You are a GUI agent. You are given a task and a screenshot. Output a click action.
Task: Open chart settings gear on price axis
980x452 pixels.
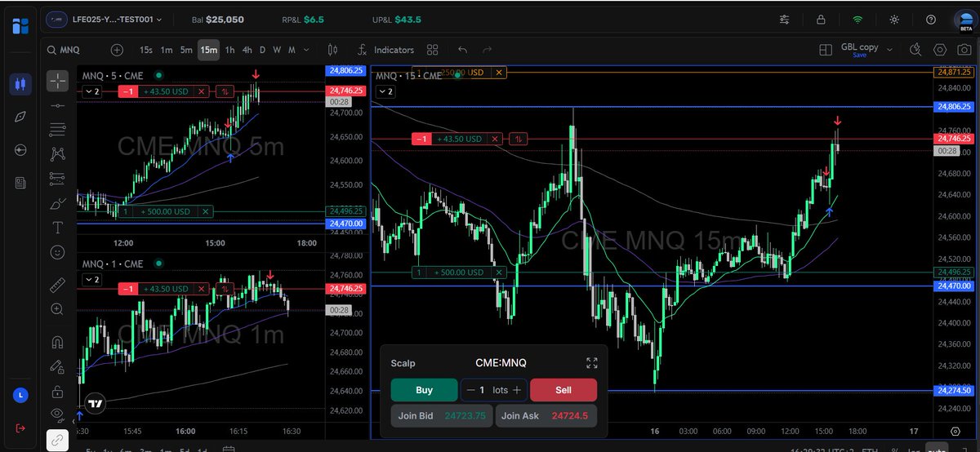point(955,431)
